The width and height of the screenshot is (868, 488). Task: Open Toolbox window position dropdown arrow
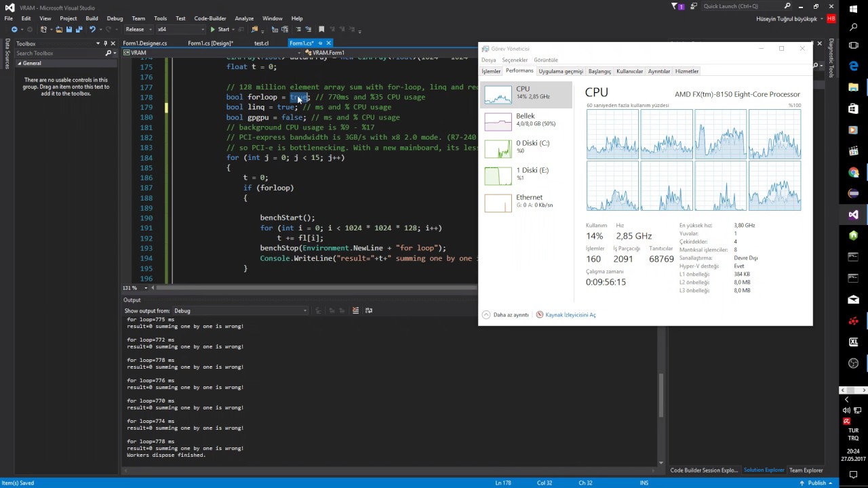pos(98,43)
